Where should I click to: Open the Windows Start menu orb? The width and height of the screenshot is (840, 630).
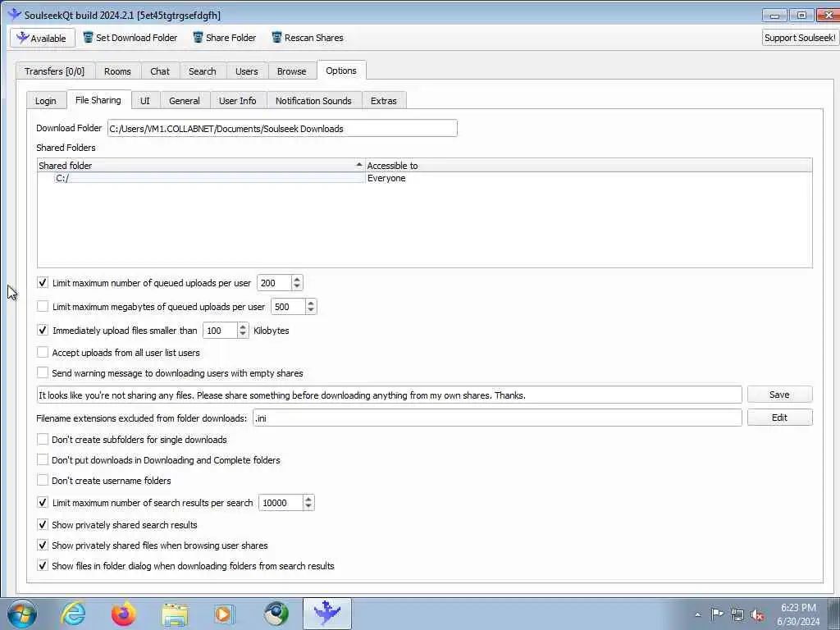coord(22,614)
